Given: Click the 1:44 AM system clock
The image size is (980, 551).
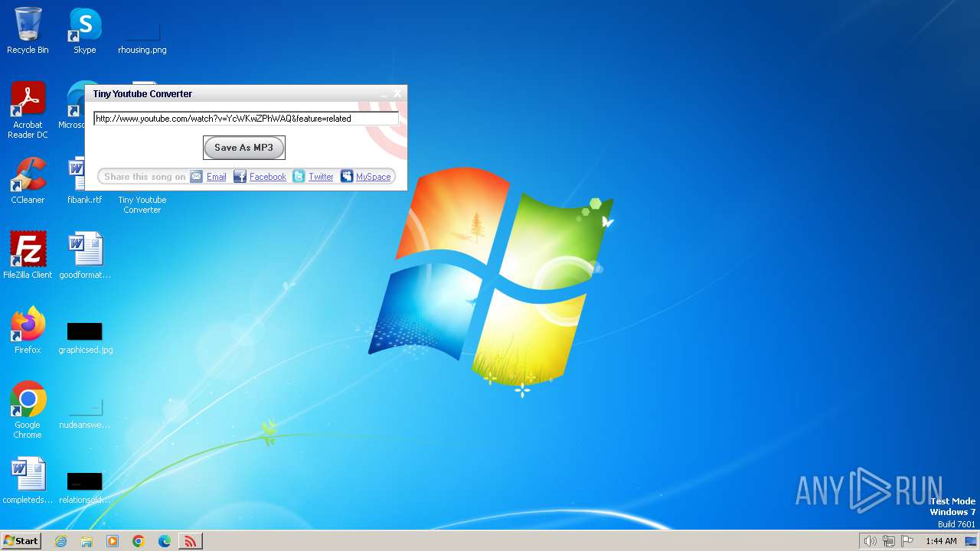Looking at the screenshot, I should pos(941,541).
